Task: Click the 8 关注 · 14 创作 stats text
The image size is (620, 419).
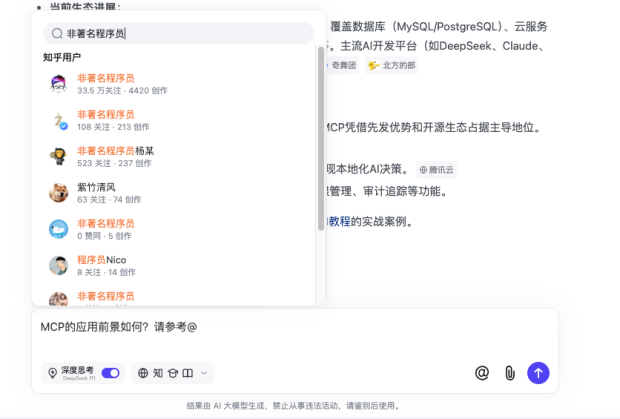Action: [x=106, y=272]
